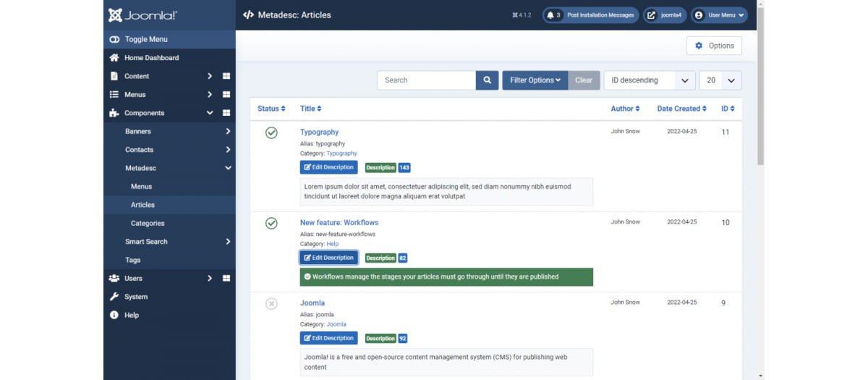This screenshot has width=868, height=380.
Task: Clear the search filters
Action: [x=584, y=80]
